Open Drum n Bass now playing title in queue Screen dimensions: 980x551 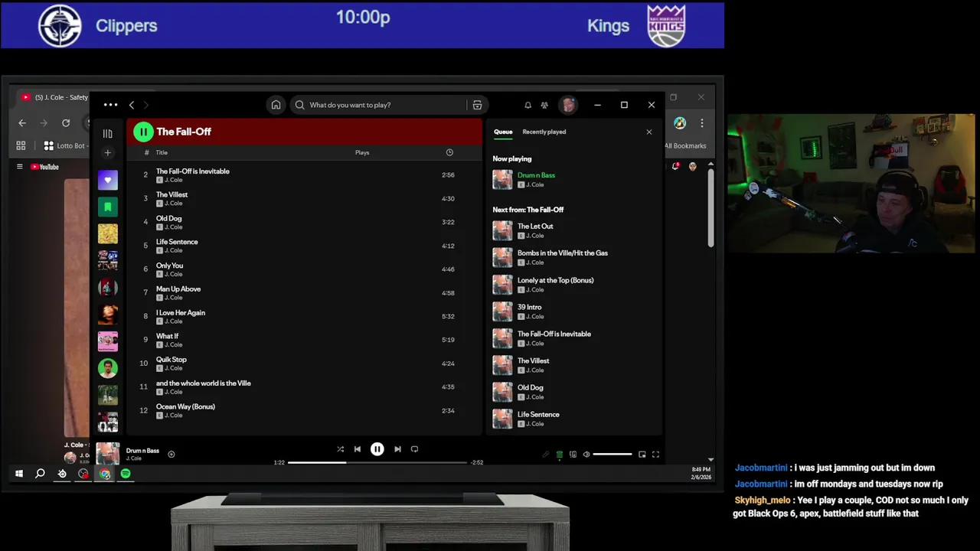[x=536, y=175]
